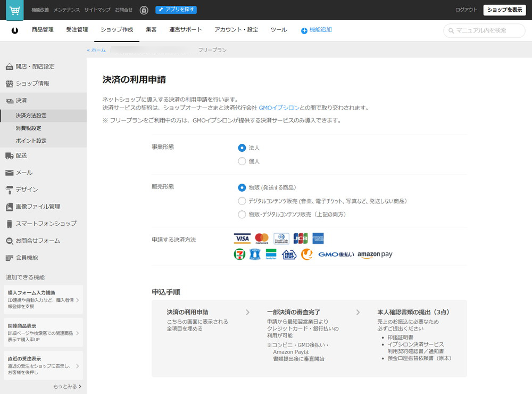Click the shopping cart logo icon
This screenshot has height=394, width=532.
coord(14,10)
